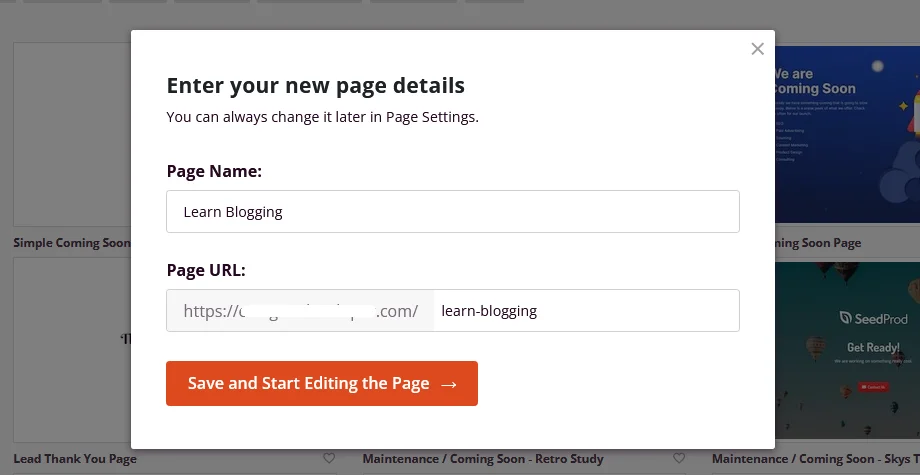Viewport: 920px width, 475px height.
Task: Click Save and Start Editing the Page
Action: [x=322, y=384]
